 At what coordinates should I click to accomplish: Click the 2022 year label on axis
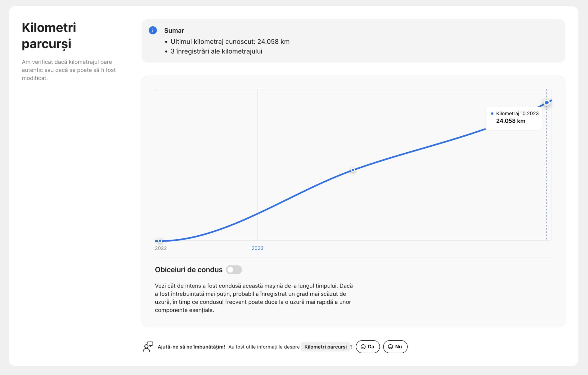click(161, 248)
